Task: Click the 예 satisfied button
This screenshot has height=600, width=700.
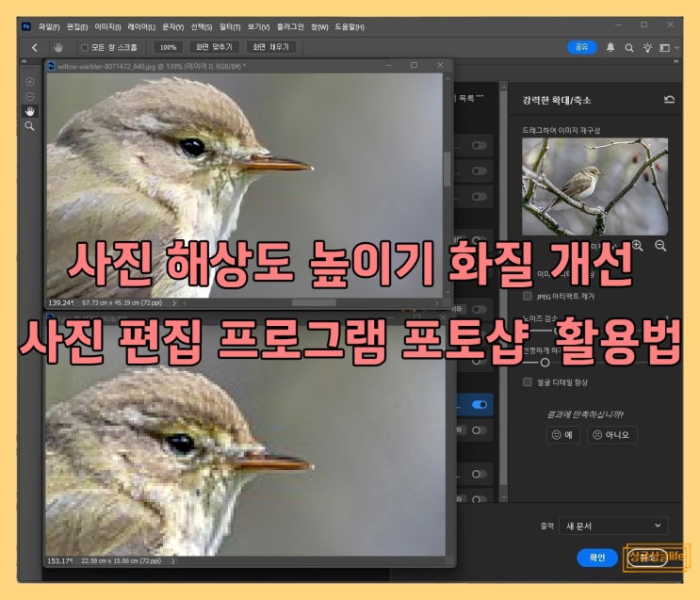Action: click(x=562, y=434)
